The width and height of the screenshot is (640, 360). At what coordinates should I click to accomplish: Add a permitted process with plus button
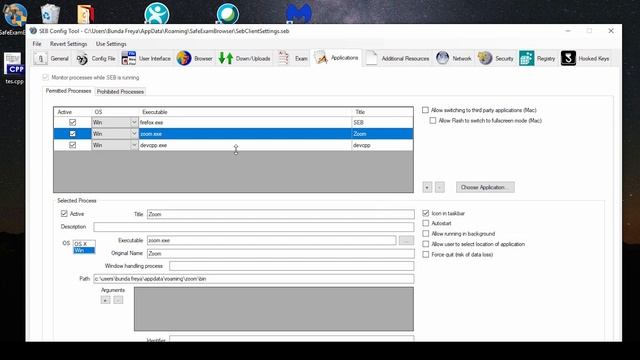[x=427, y=187]
